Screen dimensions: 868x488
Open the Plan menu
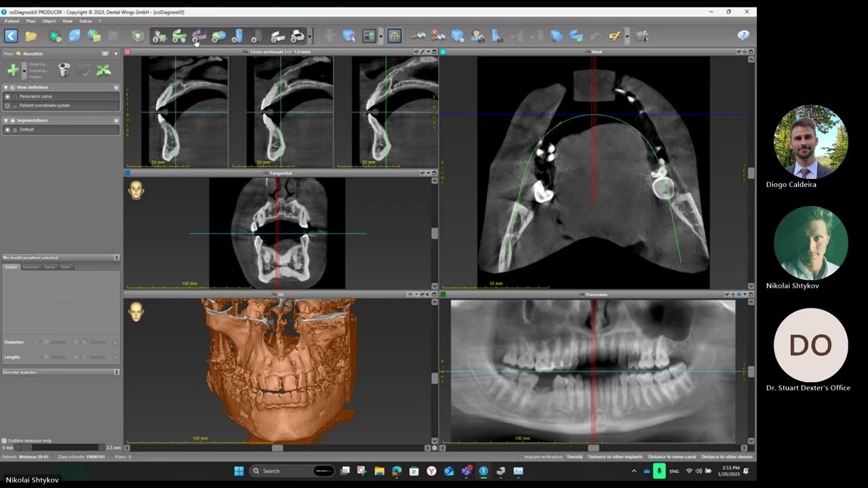pos(31,21)
